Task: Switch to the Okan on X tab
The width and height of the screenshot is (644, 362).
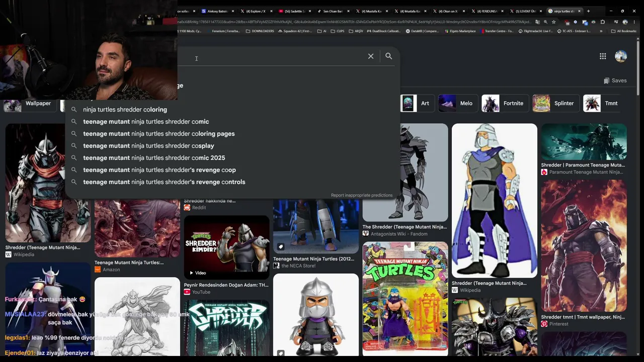Action: [448, 11]
